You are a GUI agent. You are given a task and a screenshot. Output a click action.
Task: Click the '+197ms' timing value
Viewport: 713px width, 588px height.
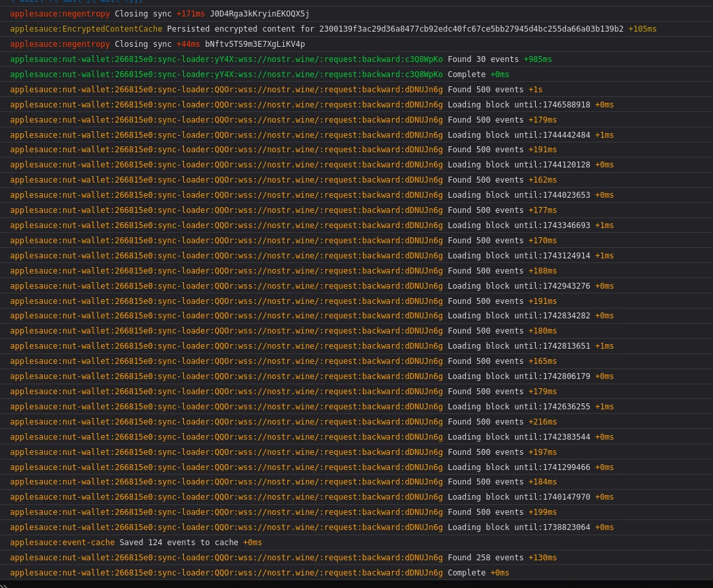coord(542,452)
